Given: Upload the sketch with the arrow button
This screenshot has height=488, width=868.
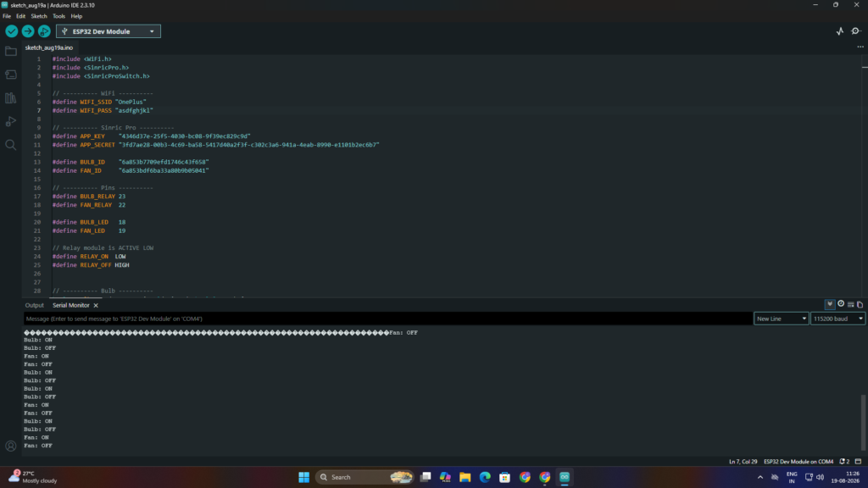Looking at the screenshot, I should pyautogui.click(x=28, y=31).
